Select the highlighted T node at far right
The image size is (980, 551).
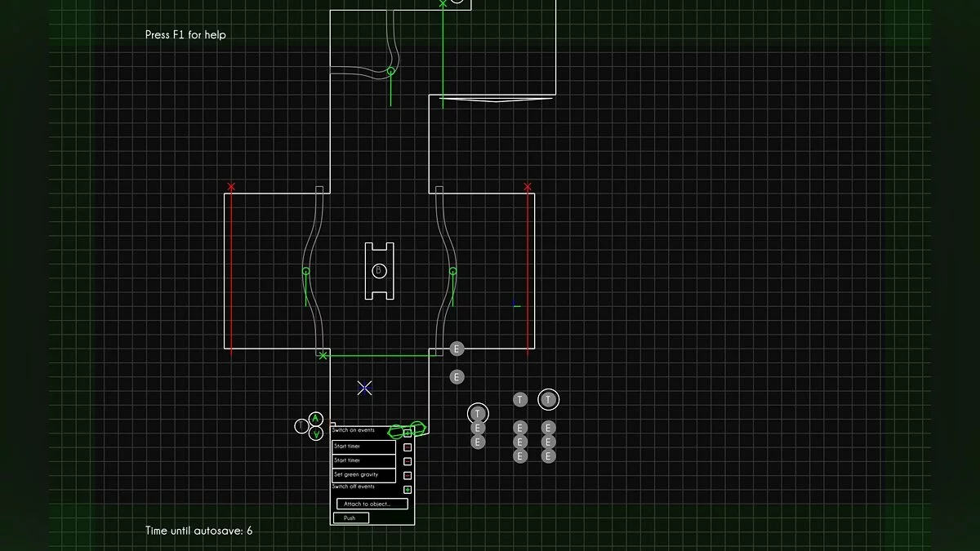click(549, 399)
